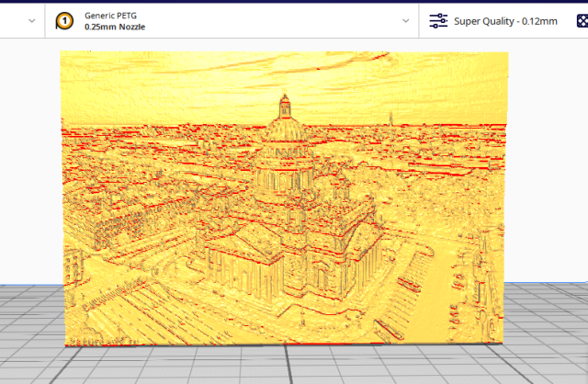Click the print settings sliders icon
Screen dimensions: 588x384
click(438, 20)
